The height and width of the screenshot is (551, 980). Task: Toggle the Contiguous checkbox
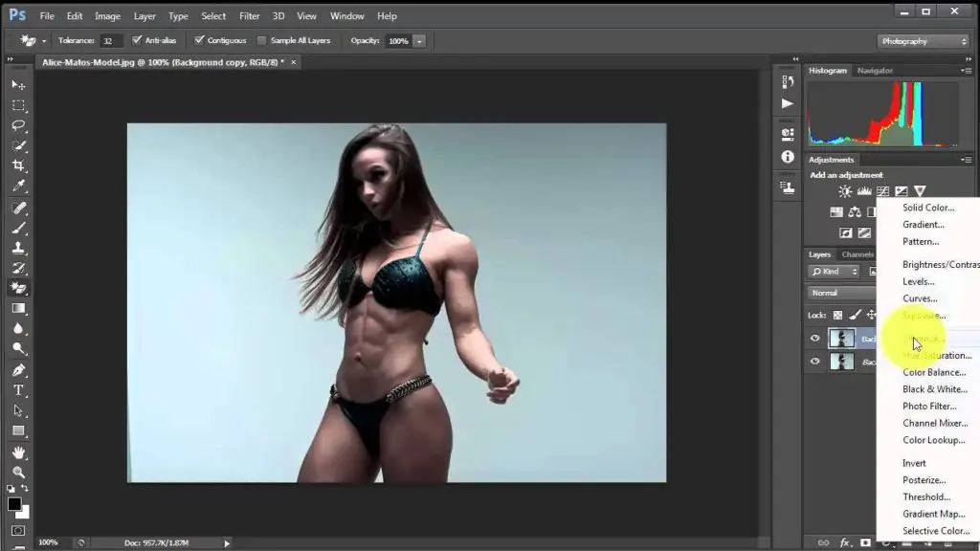(199, 40)
